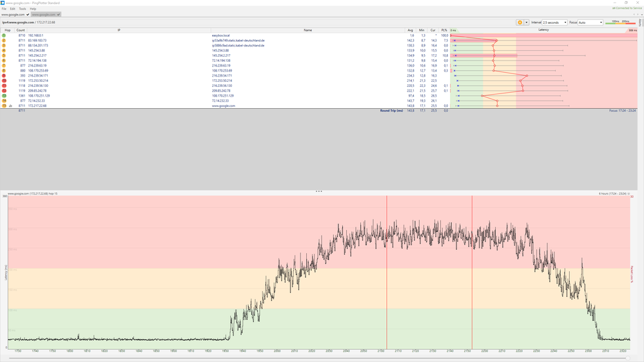Expand the Focus dropdown set to Auto

[590, 23]
